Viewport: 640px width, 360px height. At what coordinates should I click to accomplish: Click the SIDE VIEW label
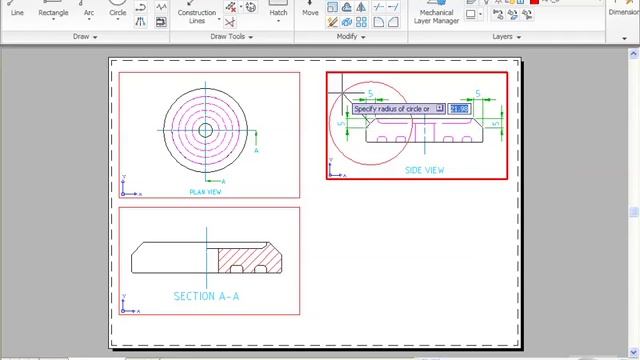point(424,170)
